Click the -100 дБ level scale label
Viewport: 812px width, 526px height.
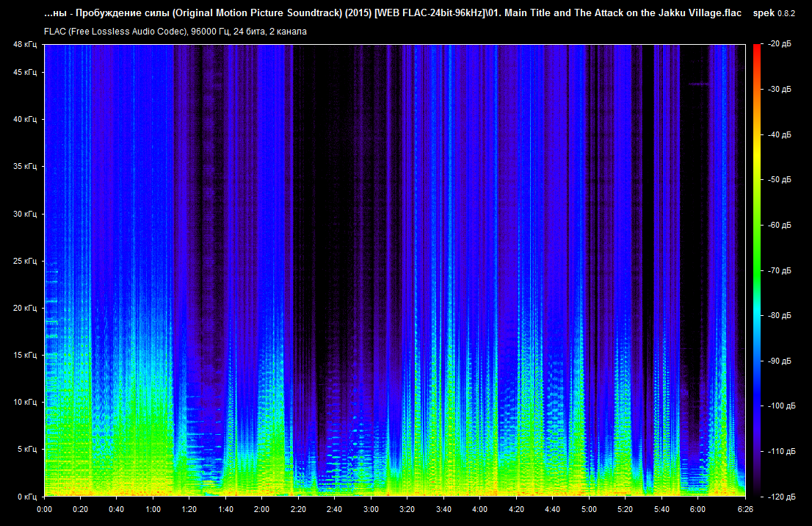point(780,406)
